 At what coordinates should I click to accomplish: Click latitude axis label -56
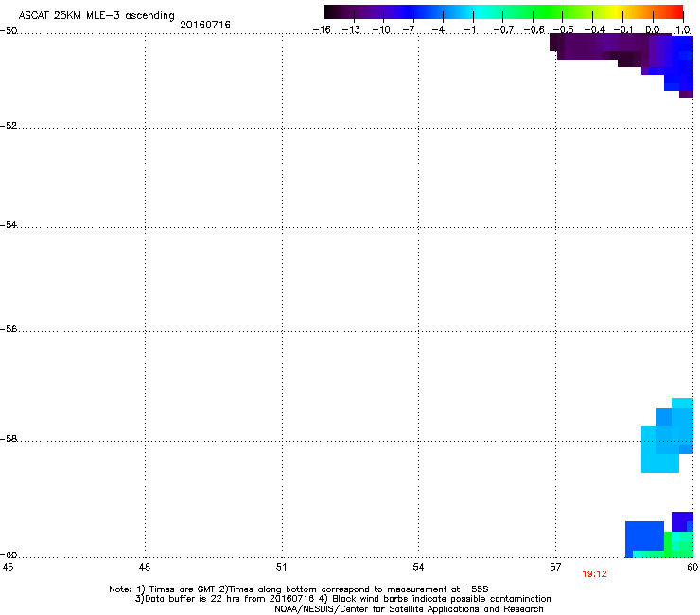(x=9, y=328)
